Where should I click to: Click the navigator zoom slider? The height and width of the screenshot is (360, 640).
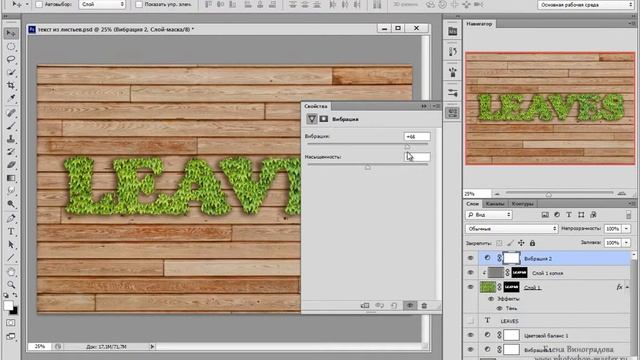click(x=549, y=194)
